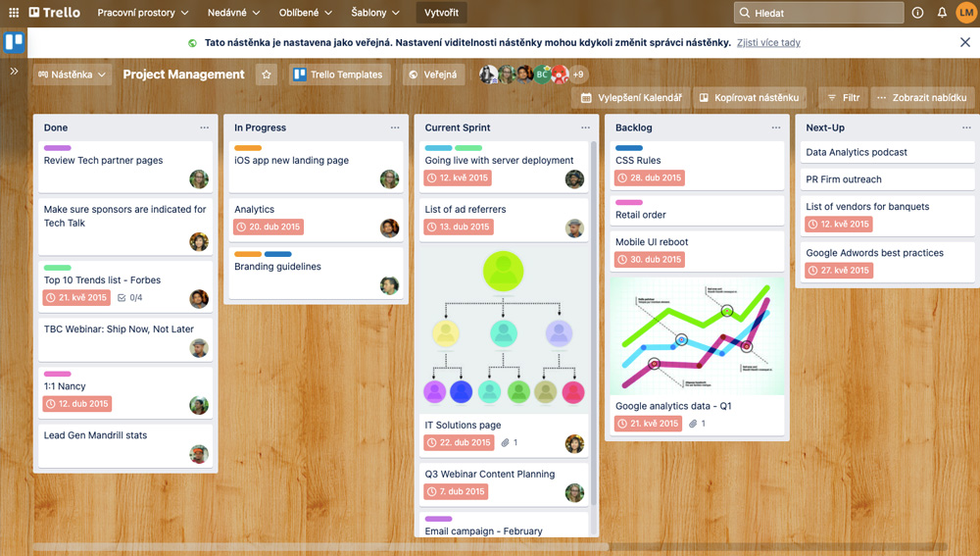Viewport: 980px width, 556px height.
Task: Open Vylepšení Kalendář power-up
Action: click(x=631, y=97)
